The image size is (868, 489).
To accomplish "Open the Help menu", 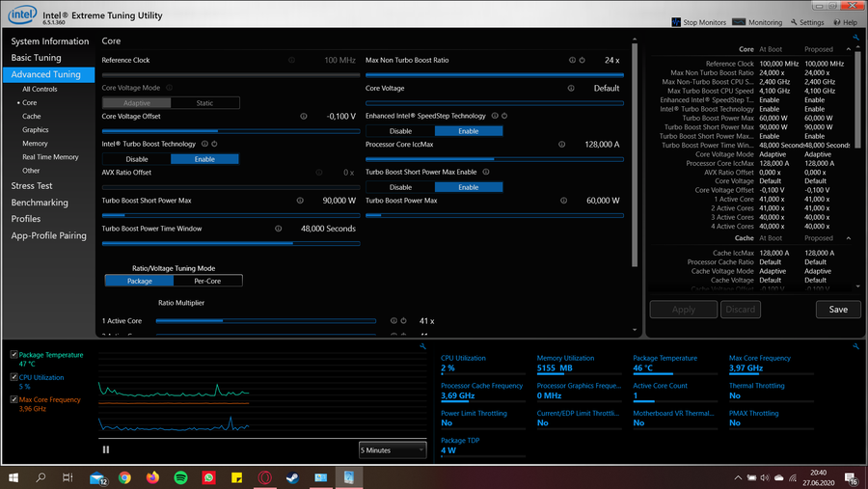I will [845, 22].
